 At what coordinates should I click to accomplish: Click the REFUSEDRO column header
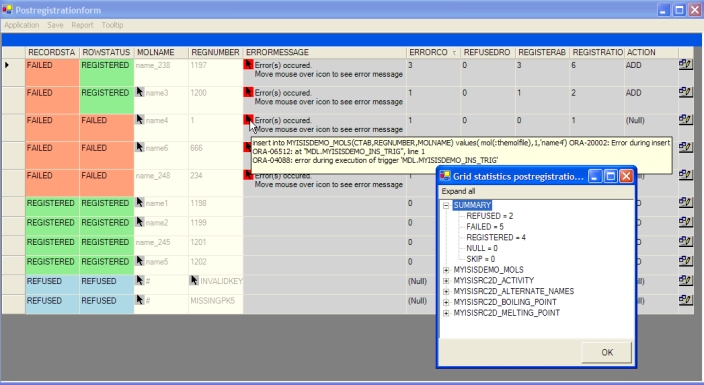click(x=488, y=53)
